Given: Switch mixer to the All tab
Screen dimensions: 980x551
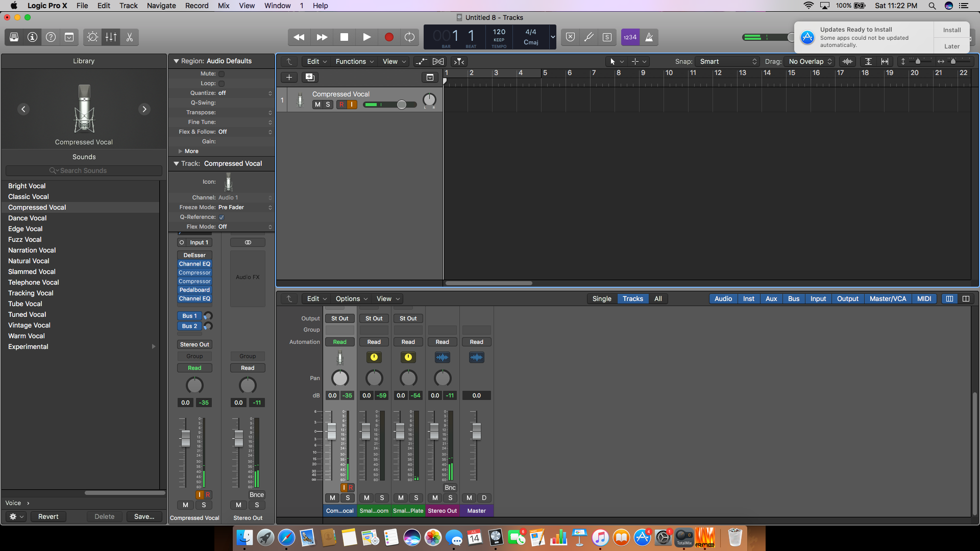Looking at the screenshot, I should point(658,299).
